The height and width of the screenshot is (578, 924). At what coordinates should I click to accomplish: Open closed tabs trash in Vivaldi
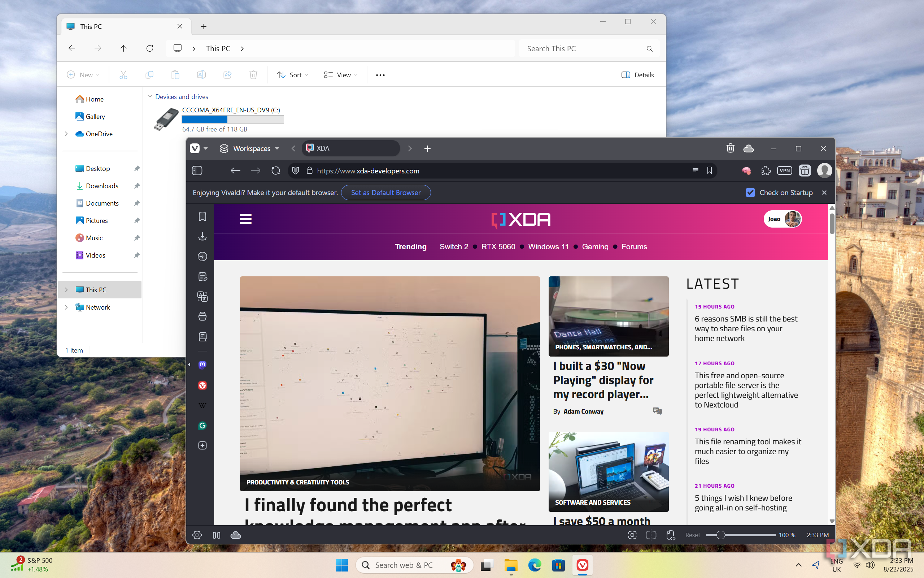[730, 148]
